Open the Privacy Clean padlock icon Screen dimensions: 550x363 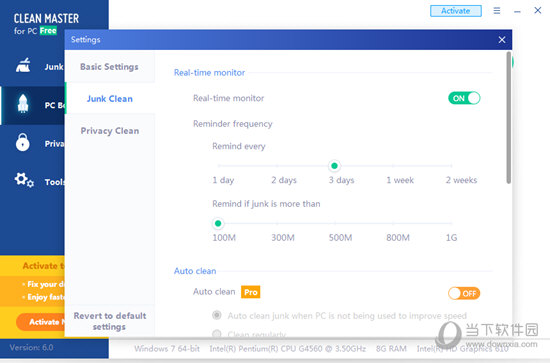22,142
